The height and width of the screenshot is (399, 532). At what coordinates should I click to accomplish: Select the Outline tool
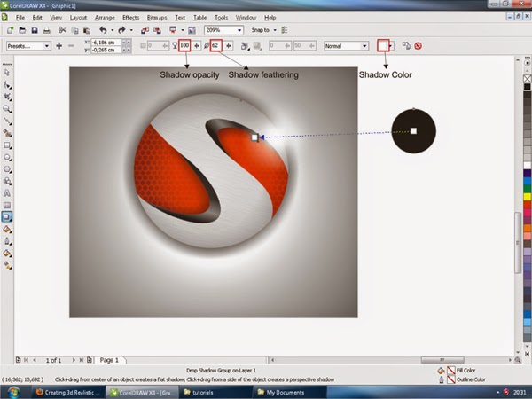click(7, 241)
